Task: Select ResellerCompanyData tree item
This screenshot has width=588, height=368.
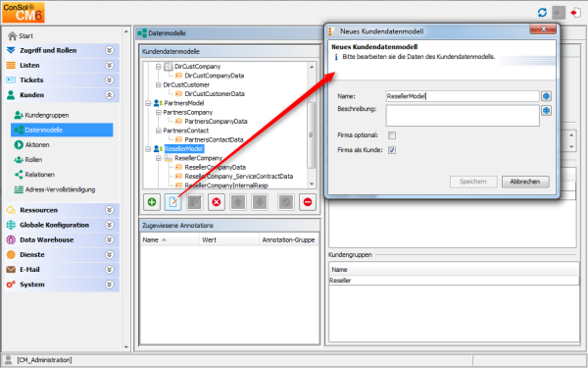Action: tap(216, 167)
